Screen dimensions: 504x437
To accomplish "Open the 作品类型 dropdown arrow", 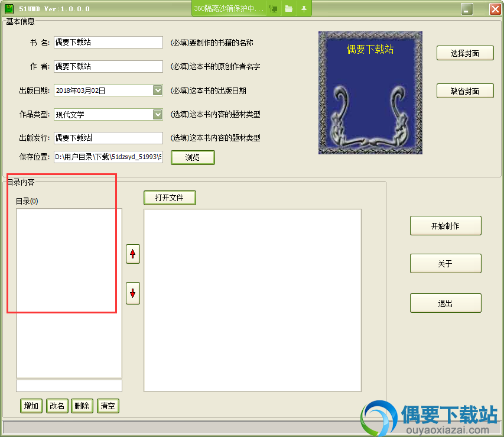I will [158, 114].
